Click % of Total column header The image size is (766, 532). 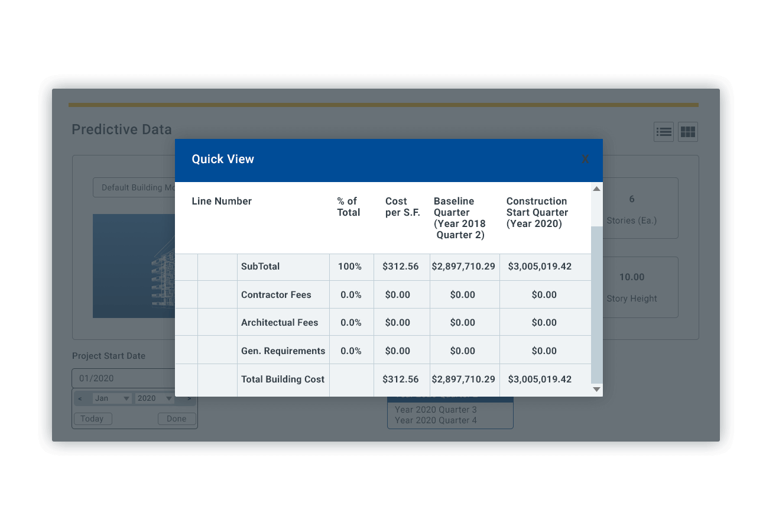349,207
